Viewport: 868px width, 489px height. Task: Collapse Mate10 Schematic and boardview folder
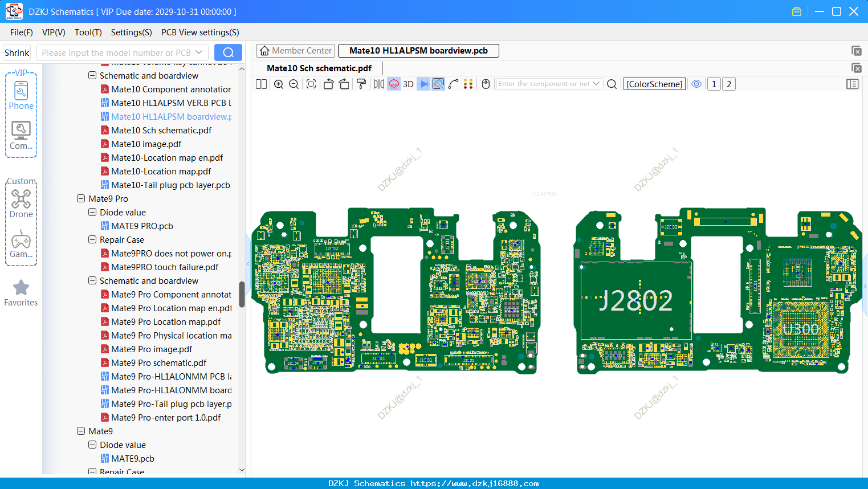point(92,76)
